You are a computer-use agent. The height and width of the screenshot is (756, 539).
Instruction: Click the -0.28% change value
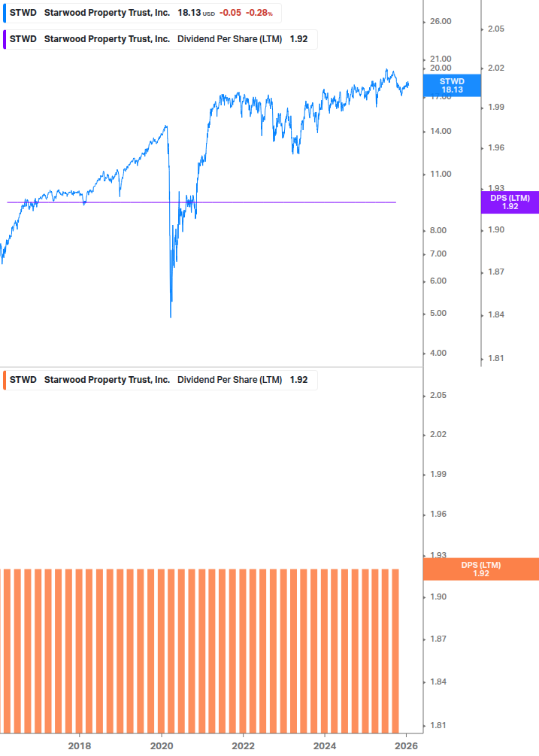tap(259, 13)
